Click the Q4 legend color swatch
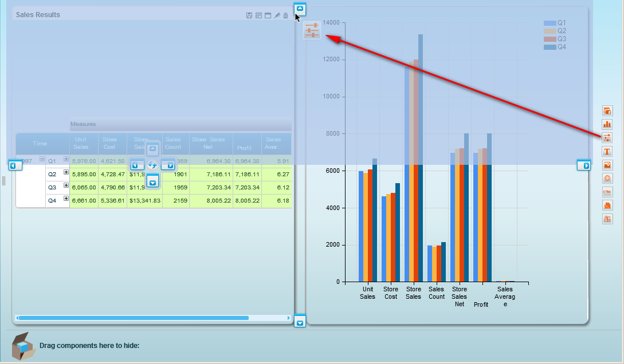The width and height of the screenshot is (624, 364). [550, 47]
